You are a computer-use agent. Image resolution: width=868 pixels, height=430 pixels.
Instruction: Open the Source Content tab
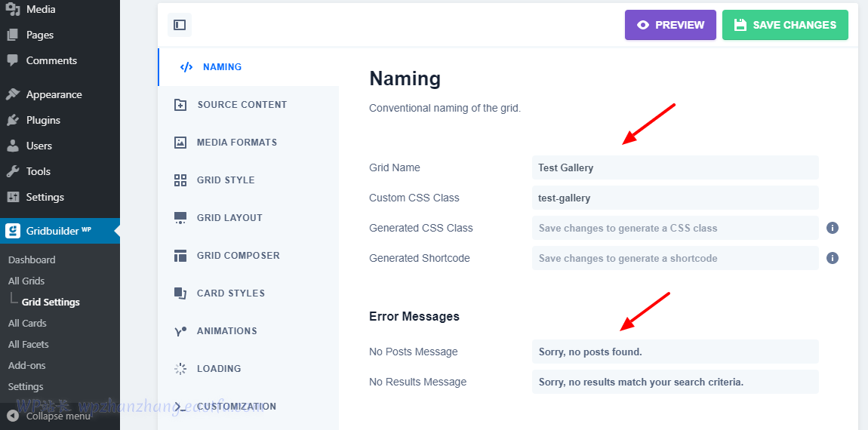tap(248, 105)
